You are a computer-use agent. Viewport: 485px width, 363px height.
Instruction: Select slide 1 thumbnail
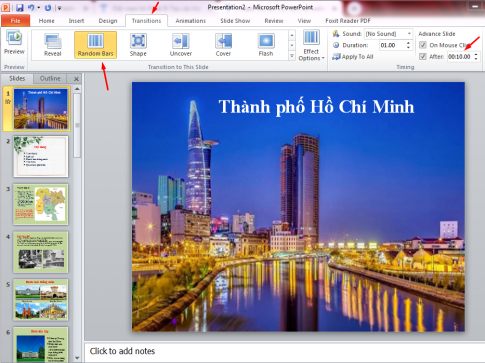(40, 109)
